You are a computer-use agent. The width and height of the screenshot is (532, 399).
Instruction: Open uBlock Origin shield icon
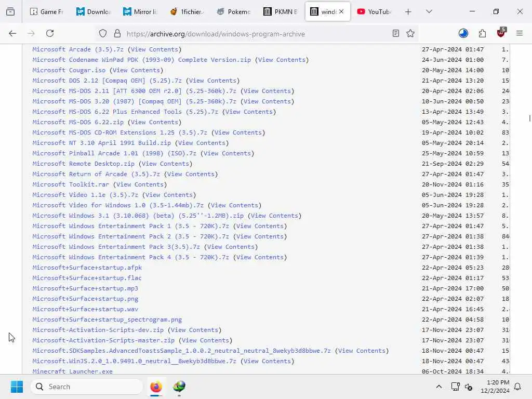click(501, 33)
